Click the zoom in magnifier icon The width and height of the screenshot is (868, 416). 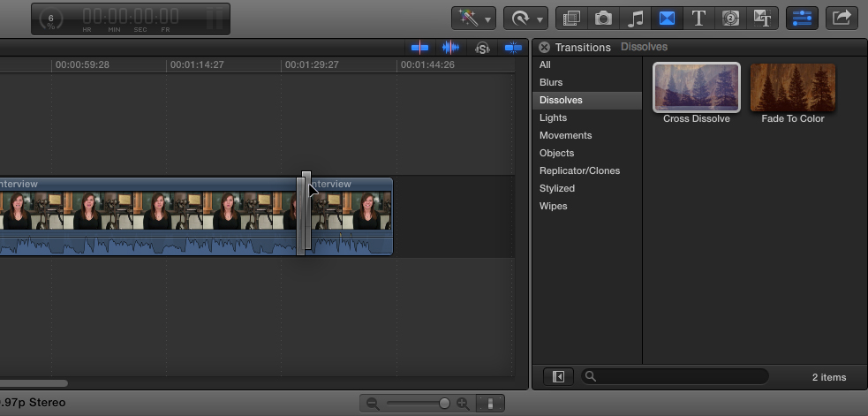tap(463, 404)
